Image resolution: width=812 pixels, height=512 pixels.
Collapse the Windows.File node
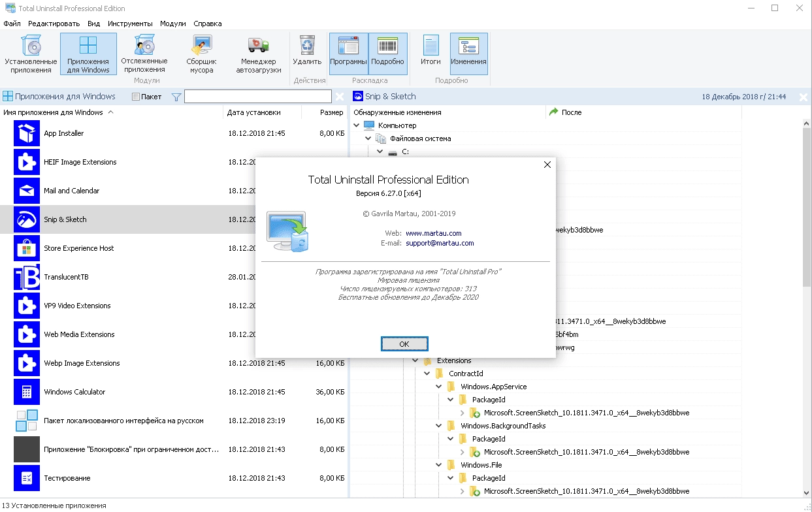coord(439,465)
